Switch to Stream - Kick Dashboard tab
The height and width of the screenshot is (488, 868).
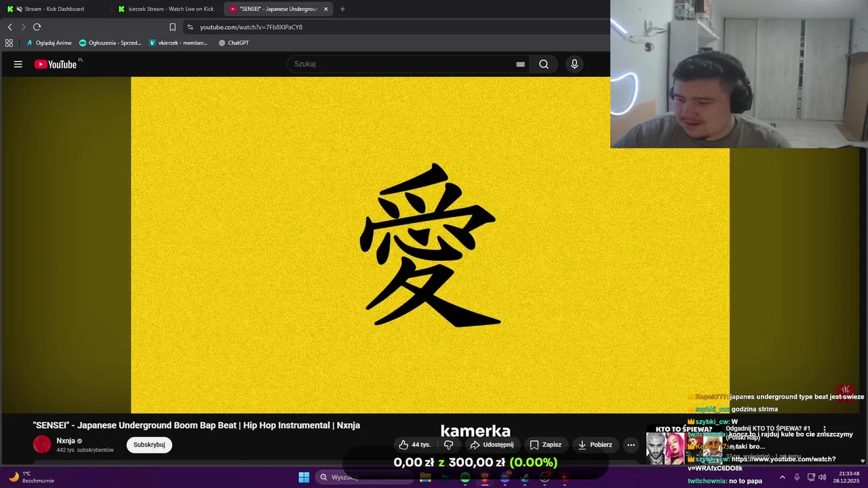(54, 9)
